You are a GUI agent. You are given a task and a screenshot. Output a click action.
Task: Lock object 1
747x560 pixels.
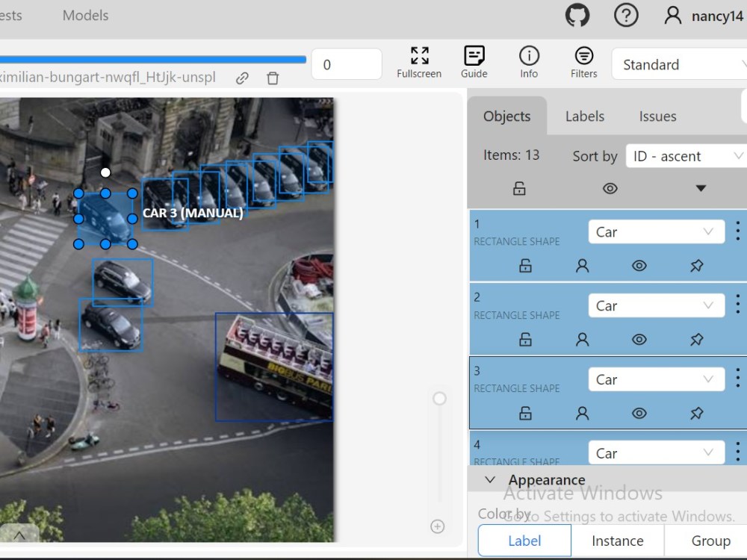(525, 266)
